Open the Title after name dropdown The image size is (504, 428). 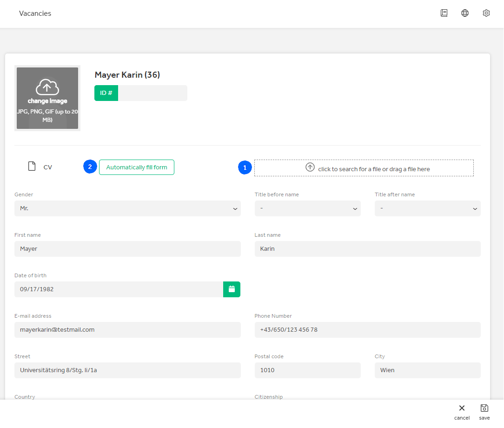pos(427,208)
